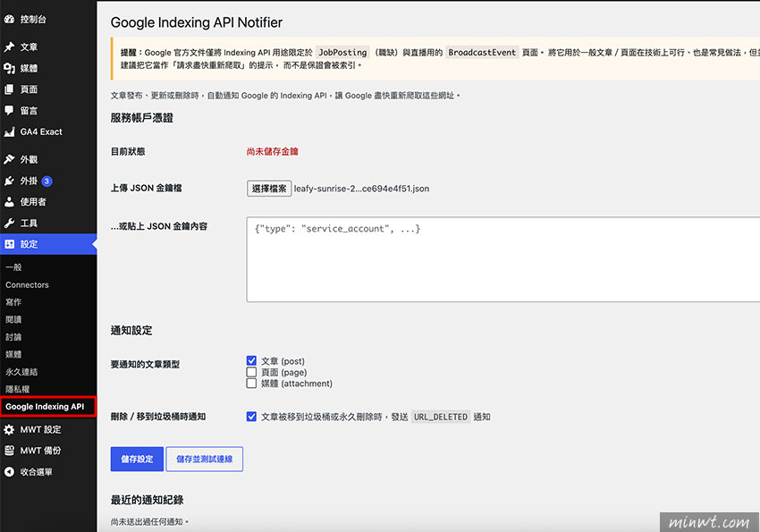760x532 pixels.
Task: Click the MWT 備份 database icon
Action: [9, 451]
